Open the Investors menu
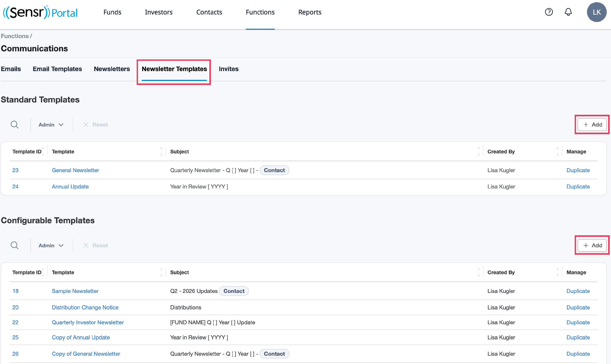611x364 pixels. [x=159, y=12]
